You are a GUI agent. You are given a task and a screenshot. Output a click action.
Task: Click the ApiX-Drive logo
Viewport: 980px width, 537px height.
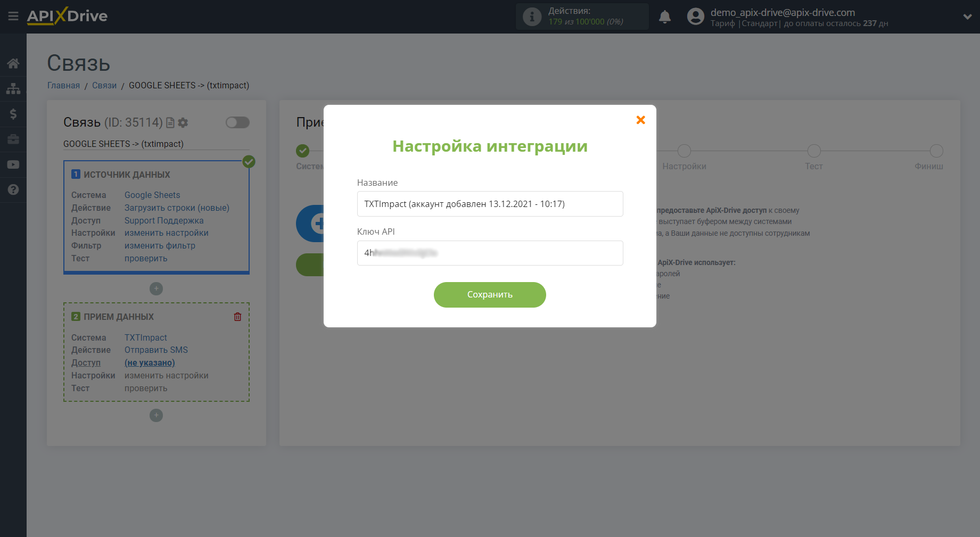click(67, 16)
